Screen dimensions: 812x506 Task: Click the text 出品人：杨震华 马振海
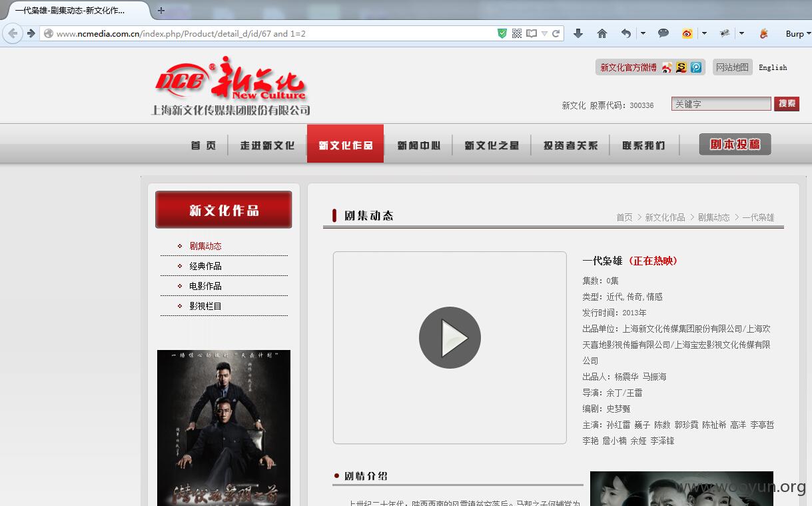(624, 377)
